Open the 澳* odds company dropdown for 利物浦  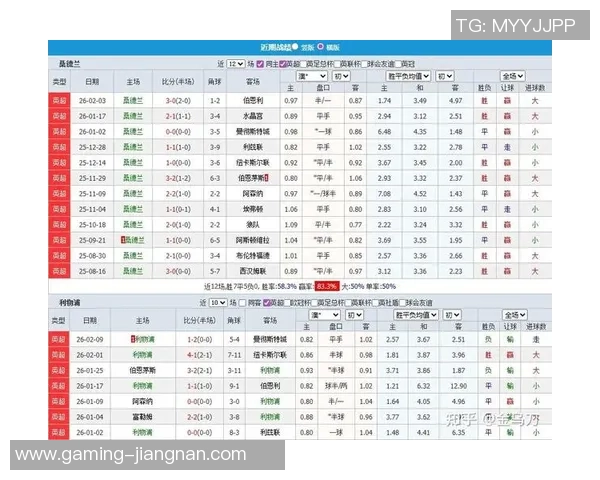click(324, 315)
